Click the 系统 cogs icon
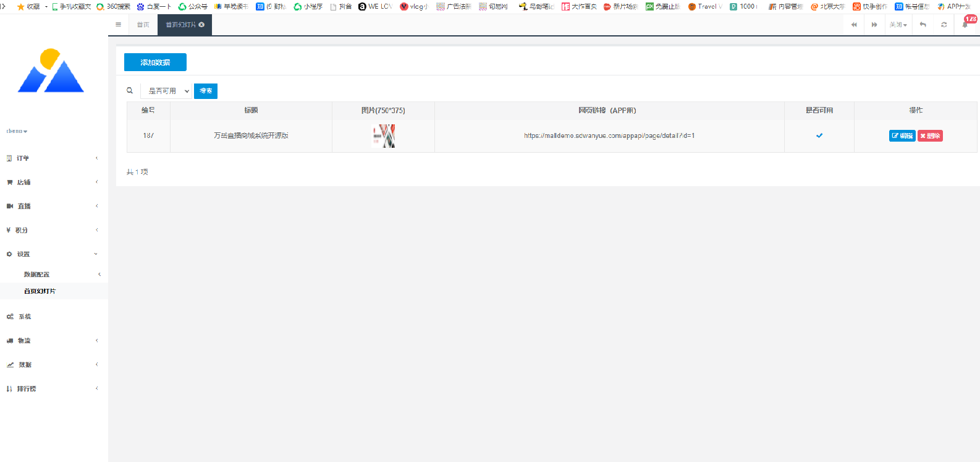Viewport: 980px width, 462px height. coord(10,317)
